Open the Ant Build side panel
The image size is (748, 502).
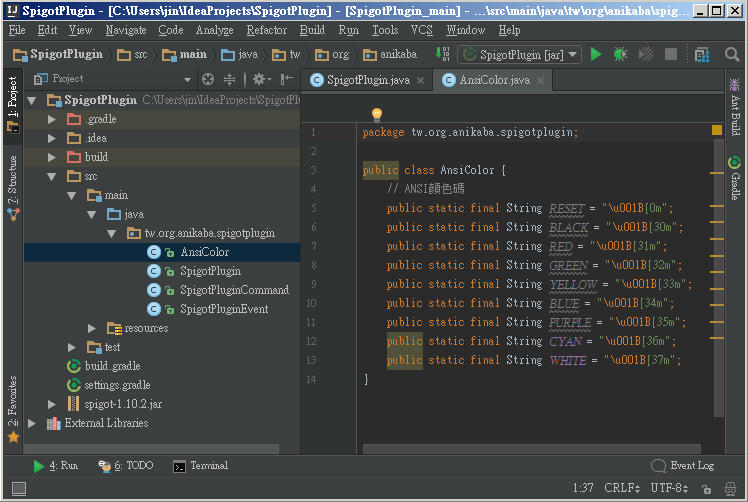pyautogui.click(x=735, y=107)
